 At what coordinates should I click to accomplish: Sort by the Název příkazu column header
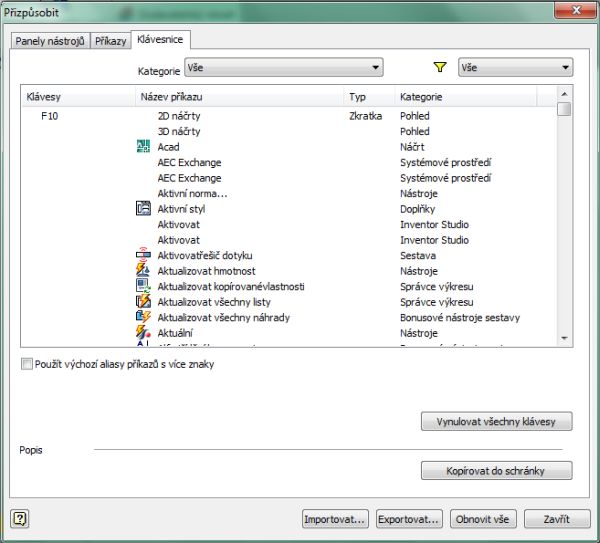[x=240, y=97]
